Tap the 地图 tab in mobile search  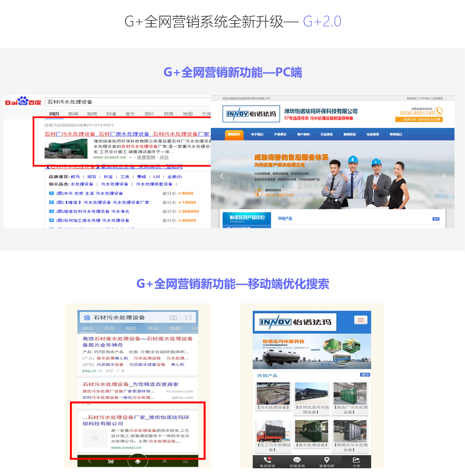coord(109,328)
